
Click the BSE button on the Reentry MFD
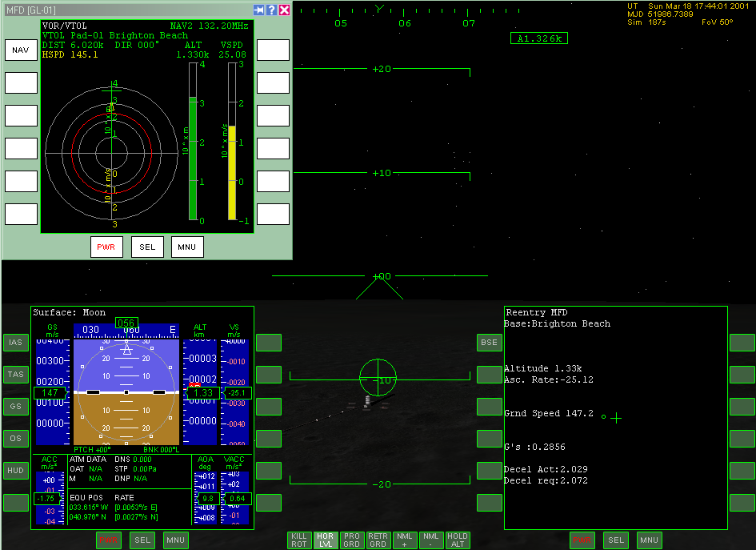490,343
